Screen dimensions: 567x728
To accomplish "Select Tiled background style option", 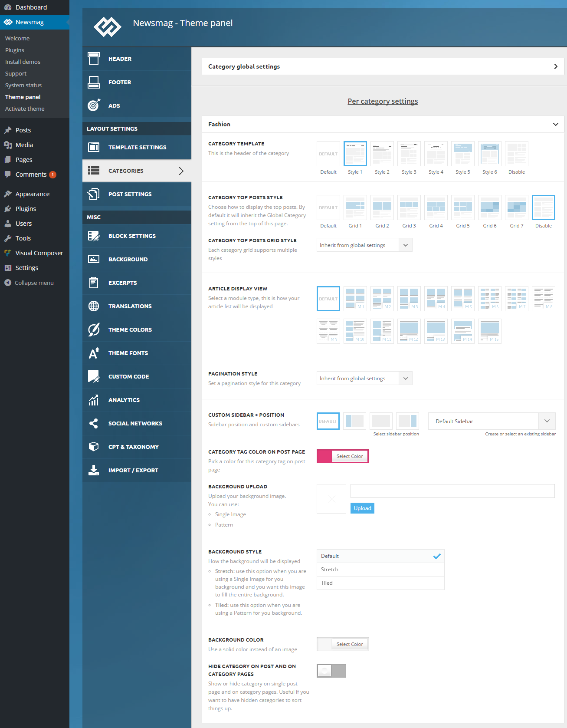I will pyautogui.click(x=380, y=583).
